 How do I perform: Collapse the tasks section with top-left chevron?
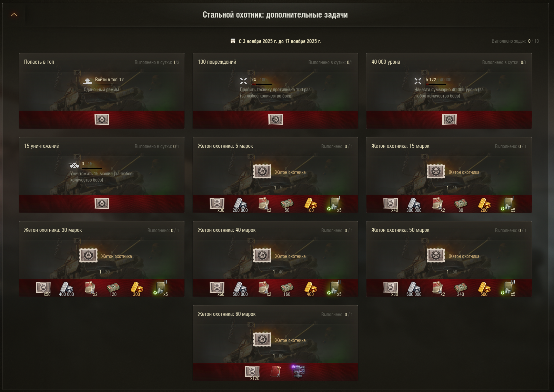point(14,15)
